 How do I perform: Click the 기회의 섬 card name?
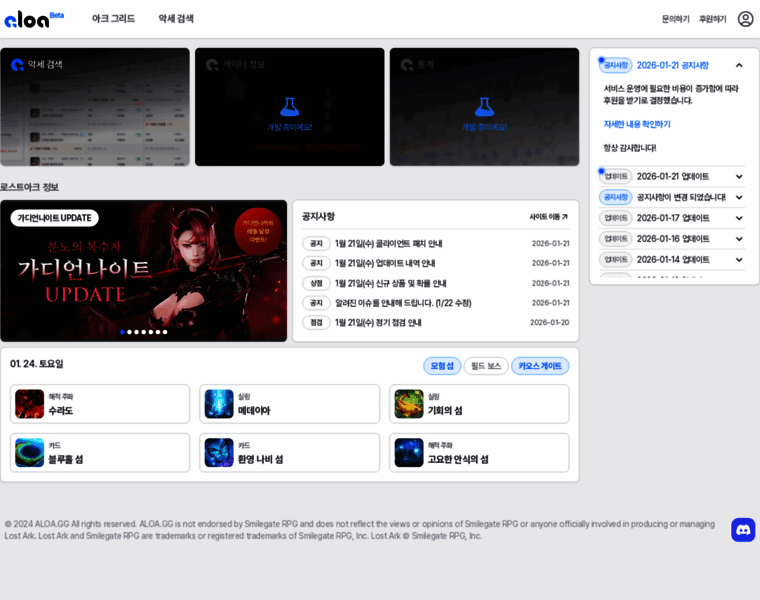point(445,411)
